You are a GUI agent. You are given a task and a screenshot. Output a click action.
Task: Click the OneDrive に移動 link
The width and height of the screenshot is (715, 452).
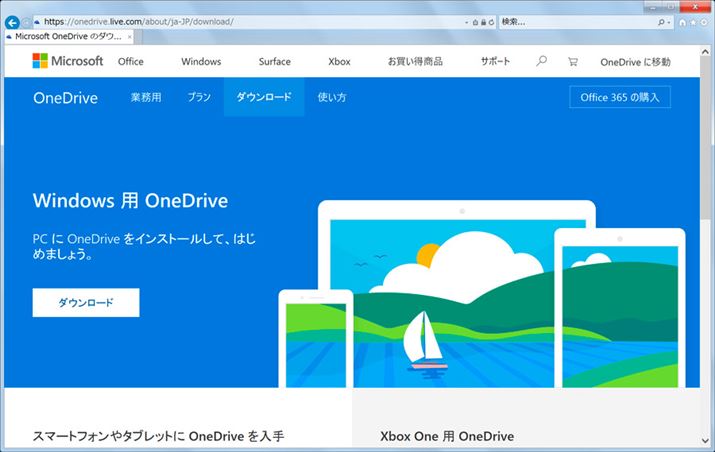[635, 62]
